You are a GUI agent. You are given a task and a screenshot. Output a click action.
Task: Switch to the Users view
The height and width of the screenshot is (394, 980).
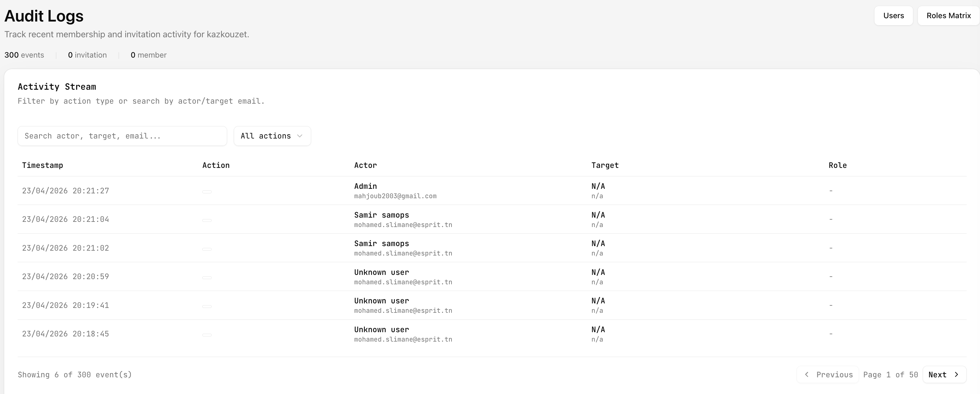pos(893,15)
